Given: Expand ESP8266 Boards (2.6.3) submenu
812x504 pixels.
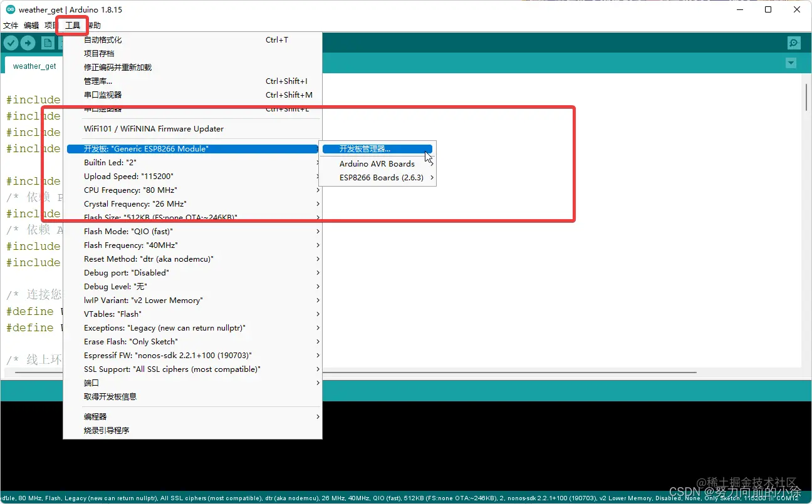Looking at the screenshot, I should click(377, 177).
